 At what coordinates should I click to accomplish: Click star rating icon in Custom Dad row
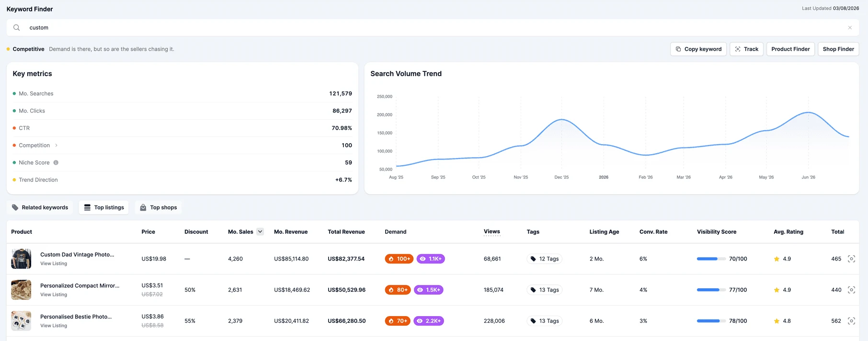(x=777, y=259)
